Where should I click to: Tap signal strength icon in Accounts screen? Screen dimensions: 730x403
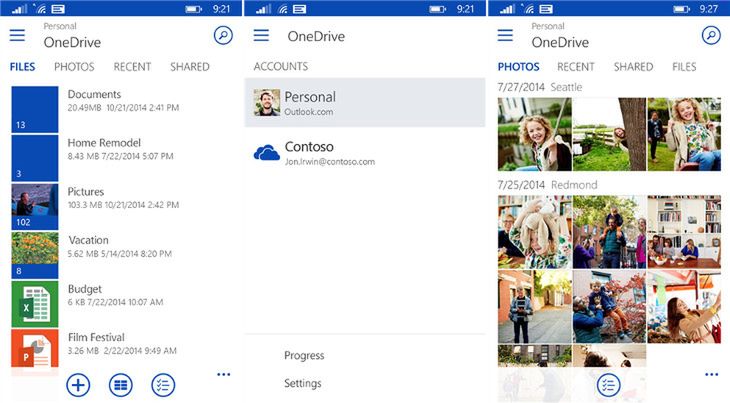[264, 9]
